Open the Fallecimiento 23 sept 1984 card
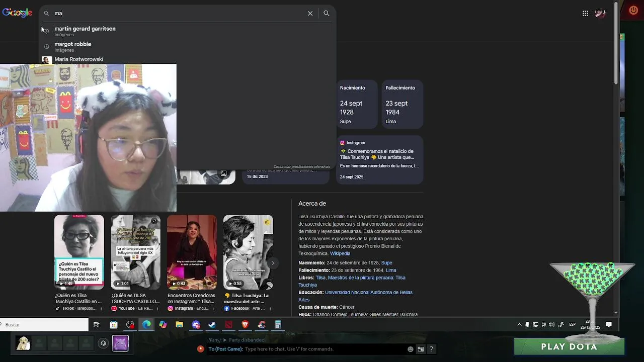The height and width of the screenshot is (362, 644). (x=403, y=104)
